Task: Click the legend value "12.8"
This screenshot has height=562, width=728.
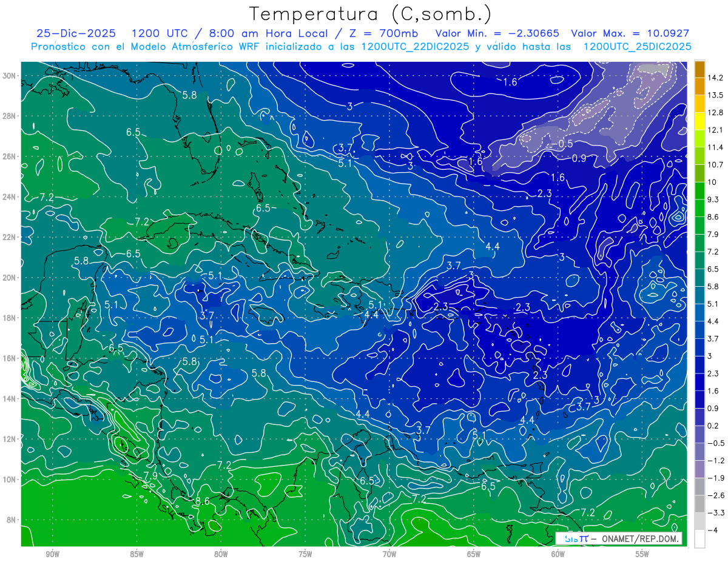Action: [x=715, y=113]
